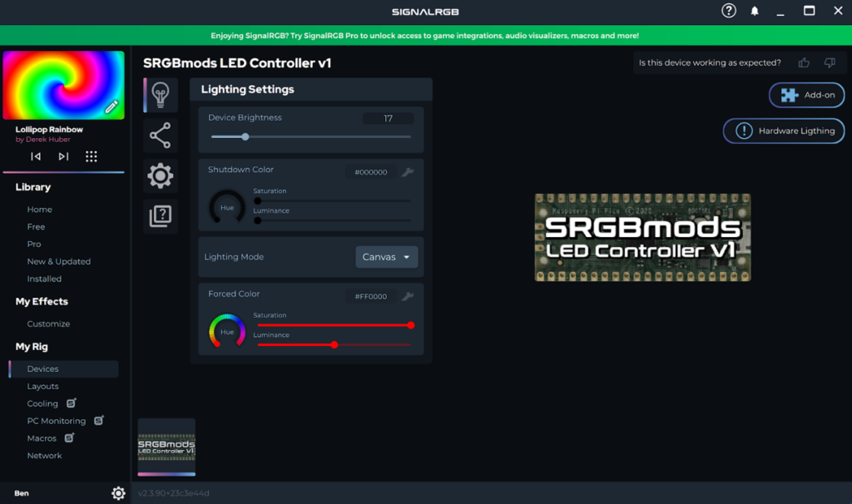Open the effects grid icon under the preview
This screenshot has width=852, height=504.
[x=92, y=156]
